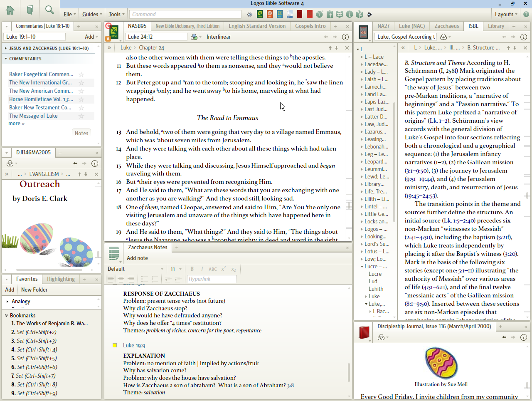532x401 pixels.
Task: Open the ISBE panel book cover menu
Action: [x=363, y=32]
